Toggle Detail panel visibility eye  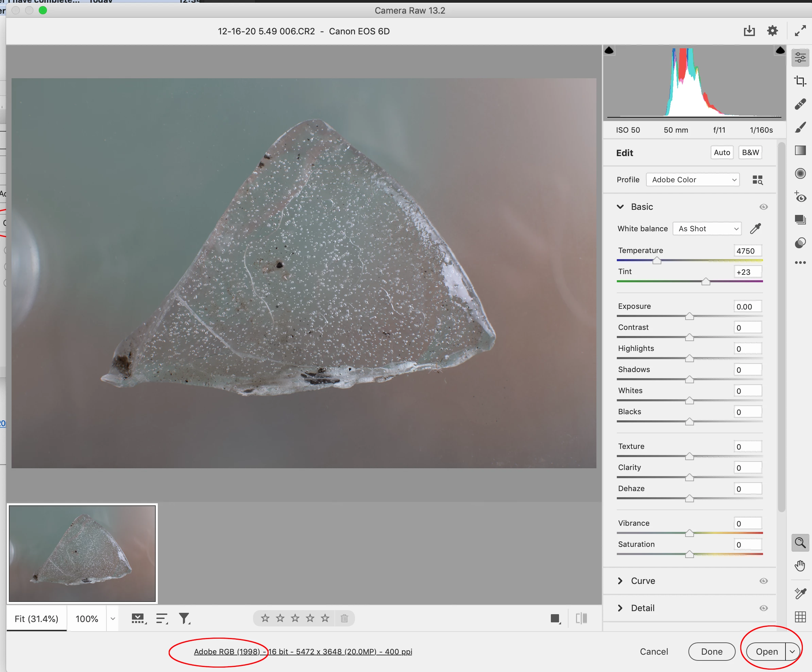[763, 608]
